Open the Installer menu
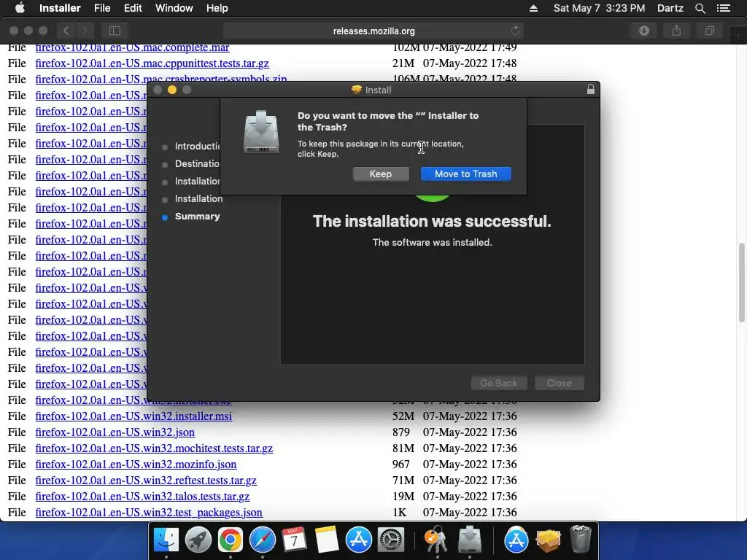Viewport: 747px width, 560px height. (60, 8)
